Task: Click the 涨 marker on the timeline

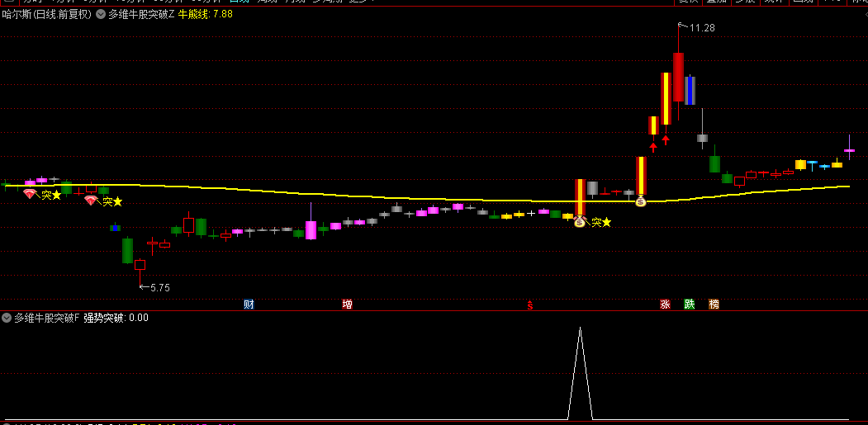Action: click(665, 305)
